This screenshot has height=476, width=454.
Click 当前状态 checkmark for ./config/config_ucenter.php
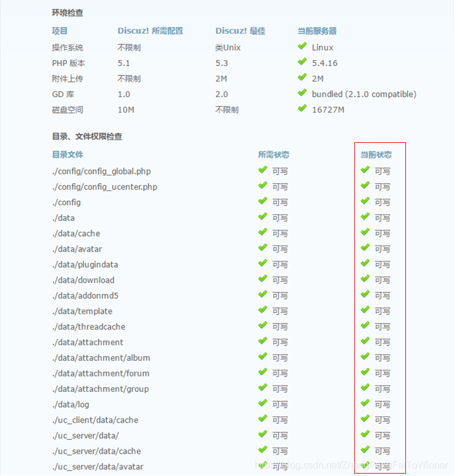(365, 185)
